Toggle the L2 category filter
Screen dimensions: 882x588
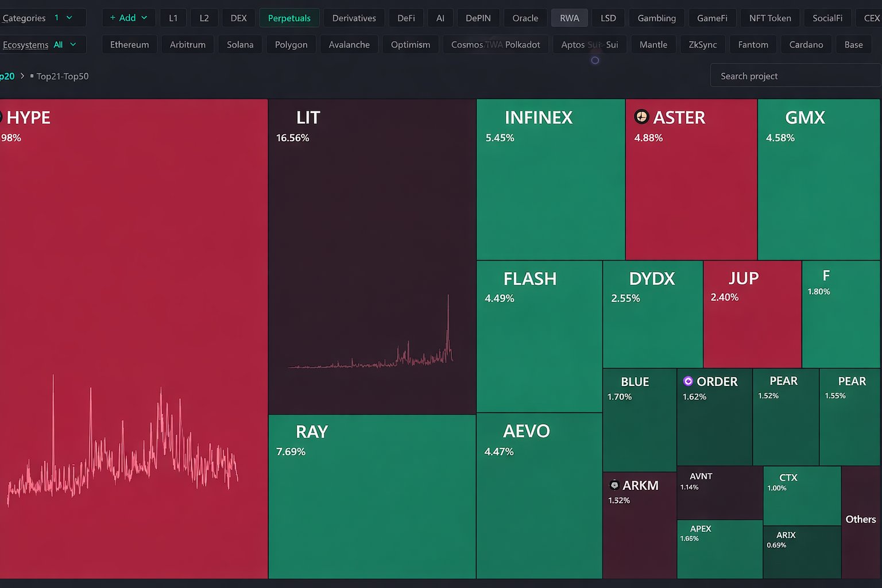[x=204, y=18]
